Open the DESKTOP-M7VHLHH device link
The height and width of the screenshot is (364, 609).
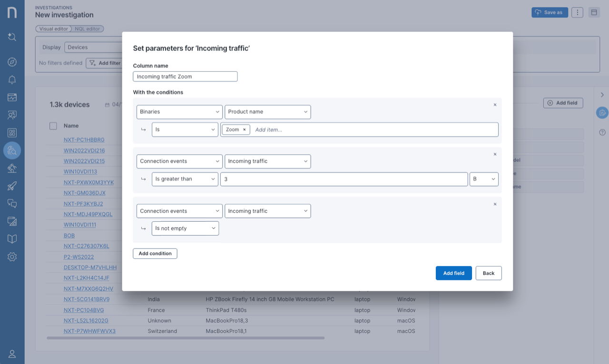90,267
